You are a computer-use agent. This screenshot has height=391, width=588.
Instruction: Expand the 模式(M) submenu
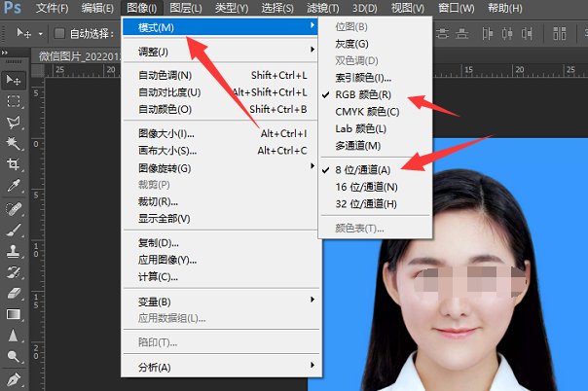pos(220,27)
